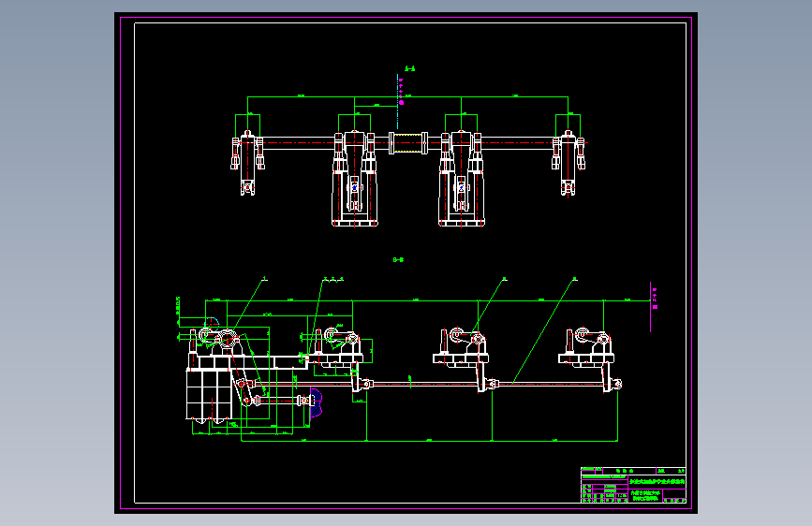Click the title block table of the drawing
The height and width of the screenshot is (526, 812).
633,485
